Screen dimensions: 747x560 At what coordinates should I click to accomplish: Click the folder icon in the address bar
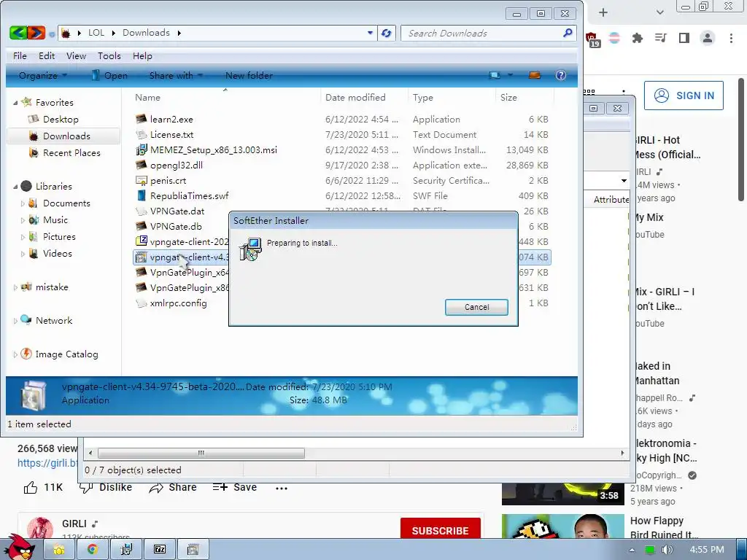[x=66, y=33]
